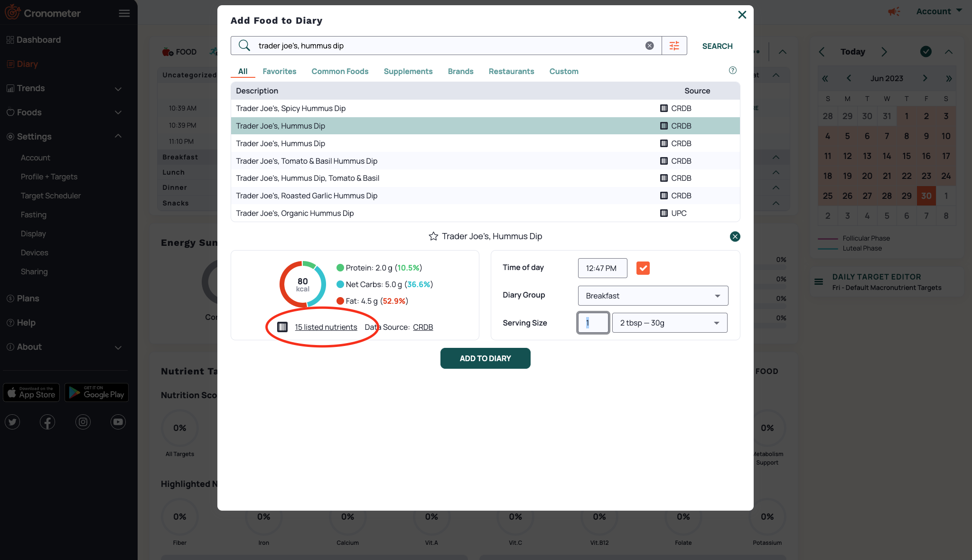
Task: Select the All tab
Action: coord(243,71)
